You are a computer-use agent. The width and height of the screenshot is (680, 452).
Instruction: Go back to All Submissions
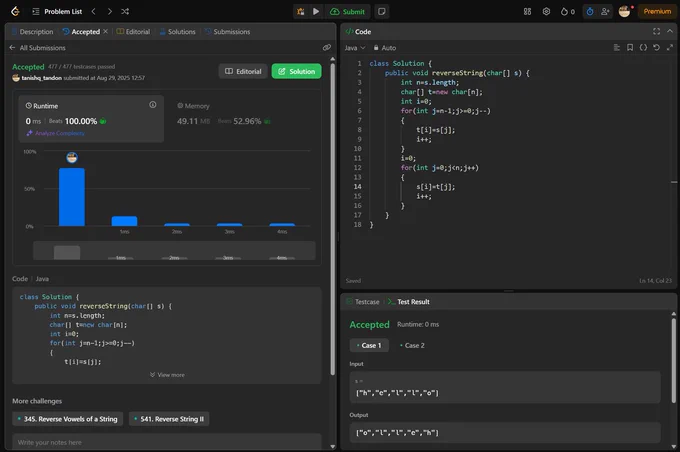(37, 48)
